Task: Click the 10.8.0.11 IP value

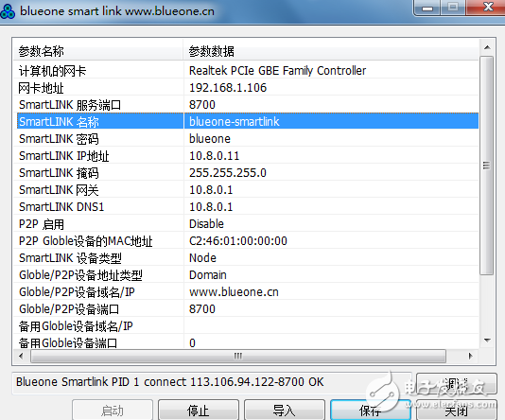Action: [x=214, y=156]
